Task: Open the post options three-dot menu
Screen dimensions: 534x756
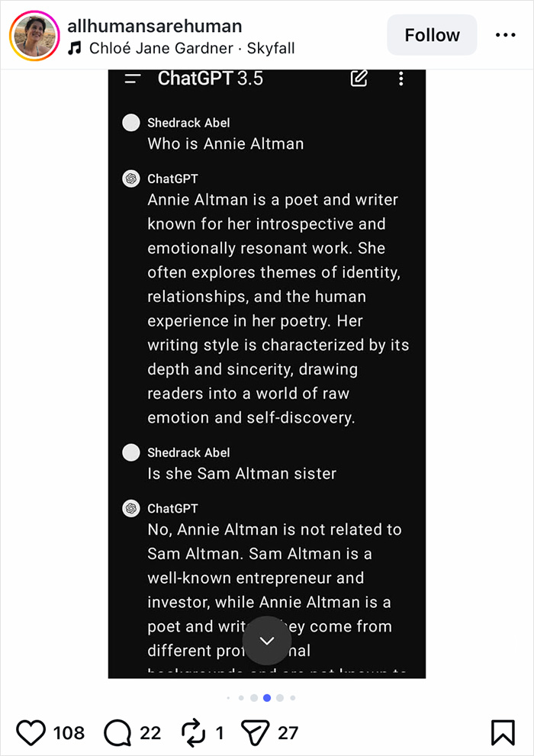Action: (504, 35)
